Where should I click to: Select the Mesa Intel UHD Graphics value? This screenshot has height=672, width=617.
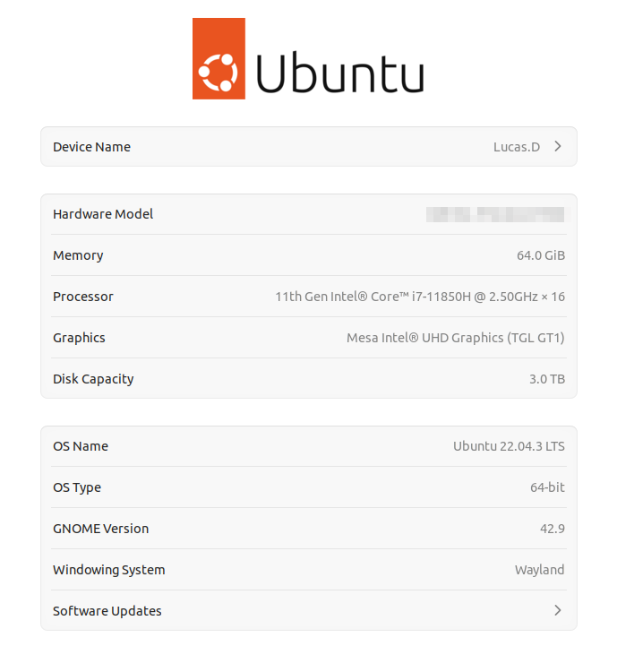(x=456, y=338)
